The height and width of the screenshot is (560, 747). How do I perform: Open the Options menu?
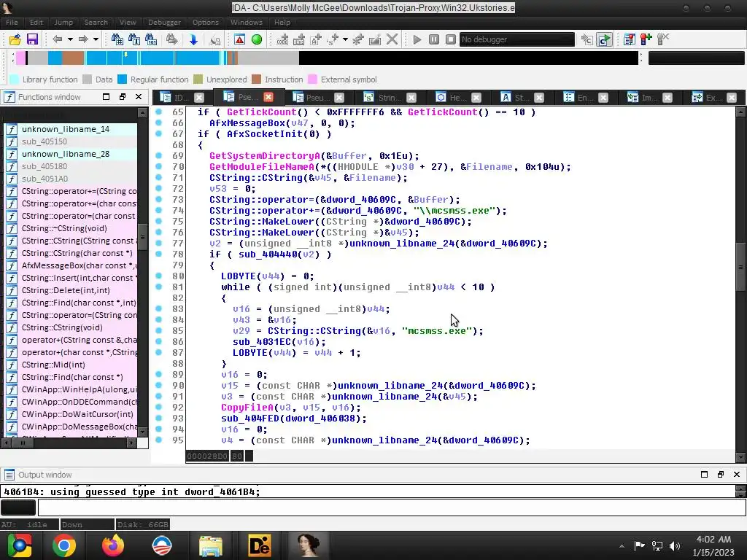tap(206, 23)
